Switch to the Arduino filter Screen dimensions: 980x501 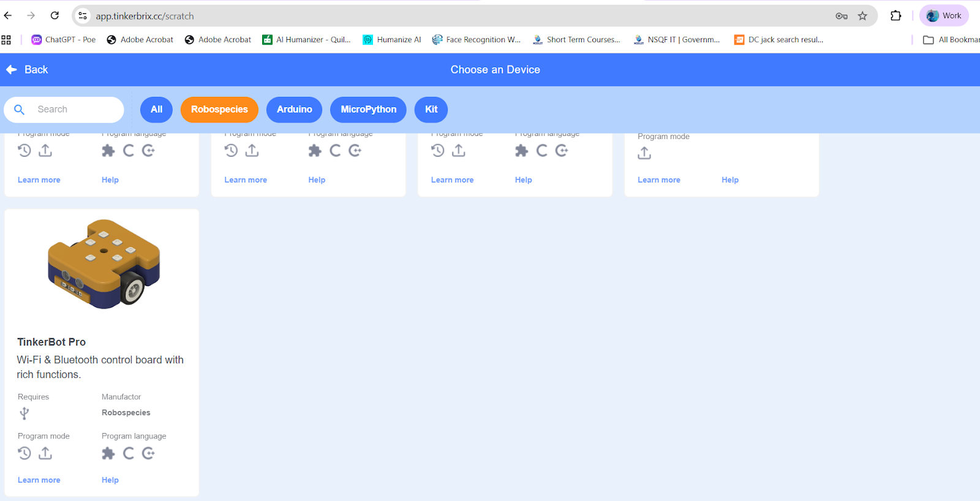coord(294,110)
